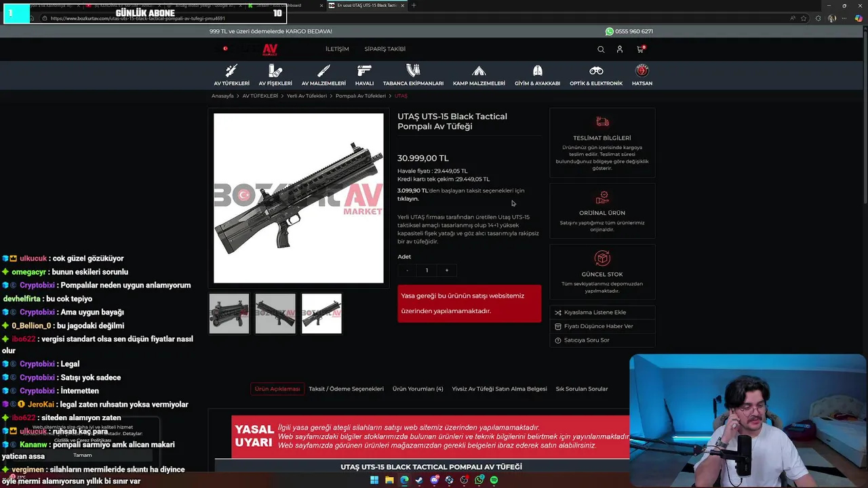Click Kıyaslama Listene Ekle button
The height and width of the screenshot is (488, 868).
602,312
